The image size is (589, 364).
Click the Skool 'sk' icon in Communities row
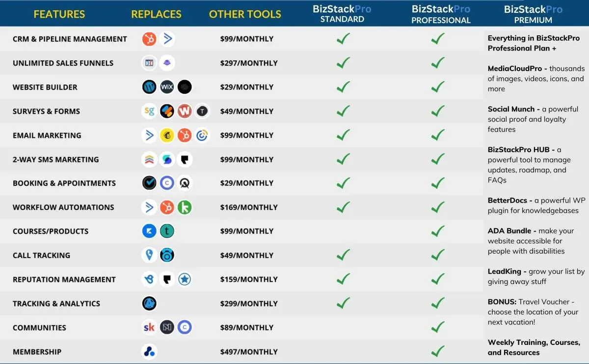pos(149,327)
